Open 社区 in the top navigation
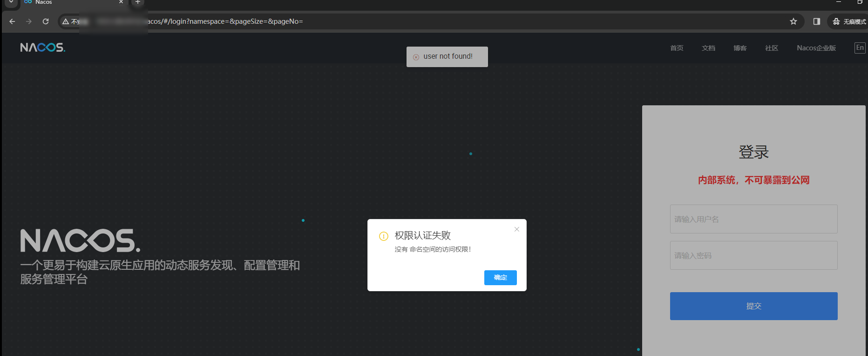 (x=772, y=48)
